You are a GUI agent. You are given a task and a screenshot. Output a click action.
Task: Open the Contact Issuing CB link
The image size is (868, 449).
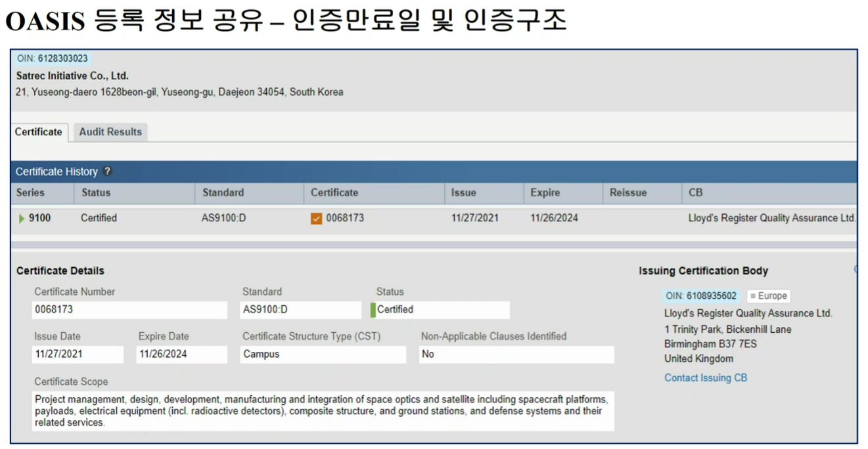(x=705, y=377)
